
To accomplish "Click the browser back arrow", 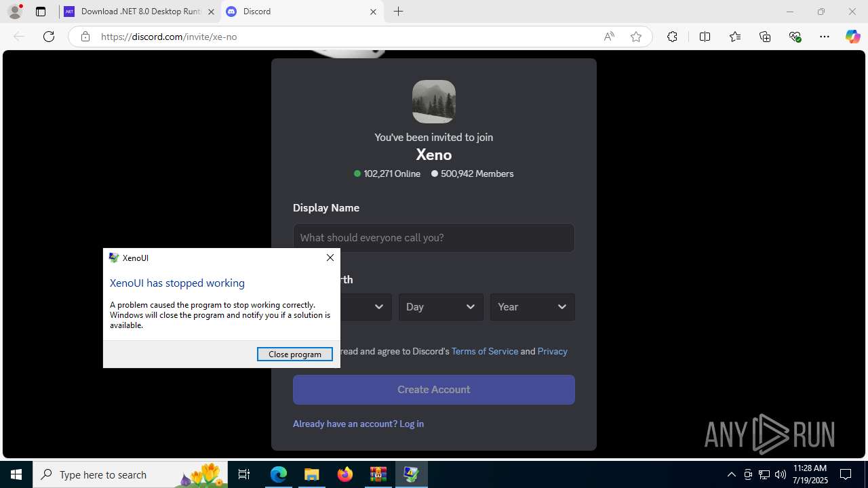I will pos(19,37).
